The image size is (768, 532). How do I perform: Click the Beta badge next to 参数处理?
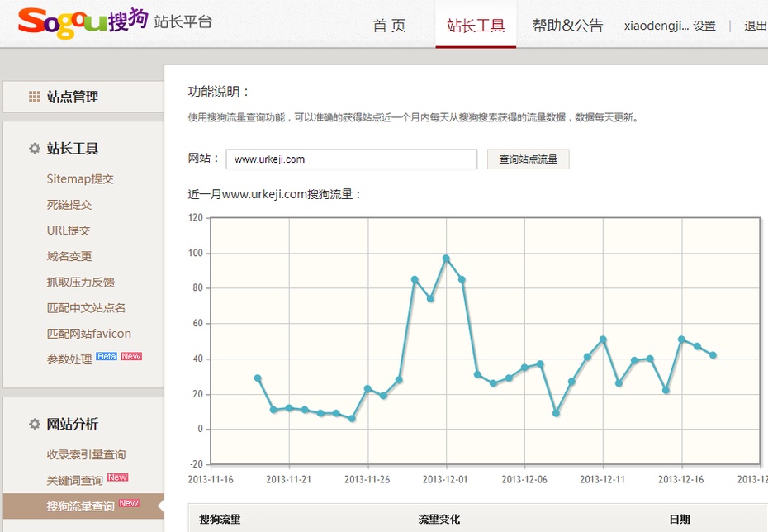click(x=105, y=355)
